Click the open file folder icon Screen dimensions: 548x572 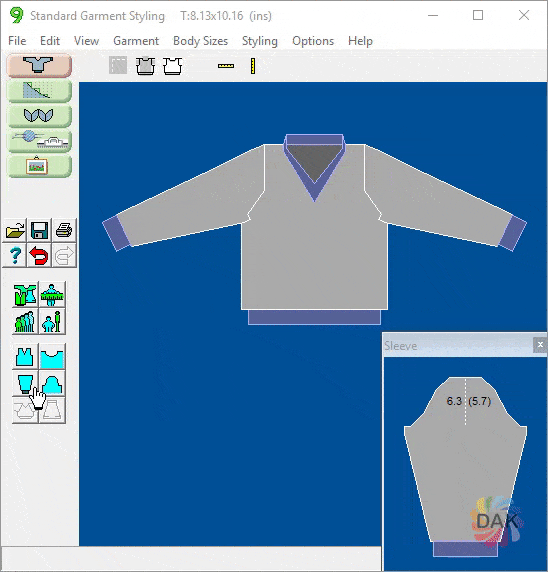click(15, 230)
